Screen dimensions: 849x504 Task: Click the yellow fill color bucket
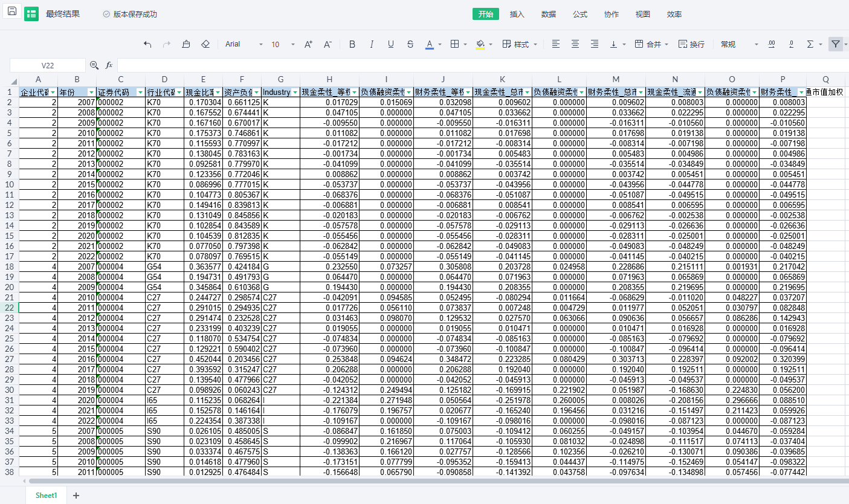click(480, 44)
